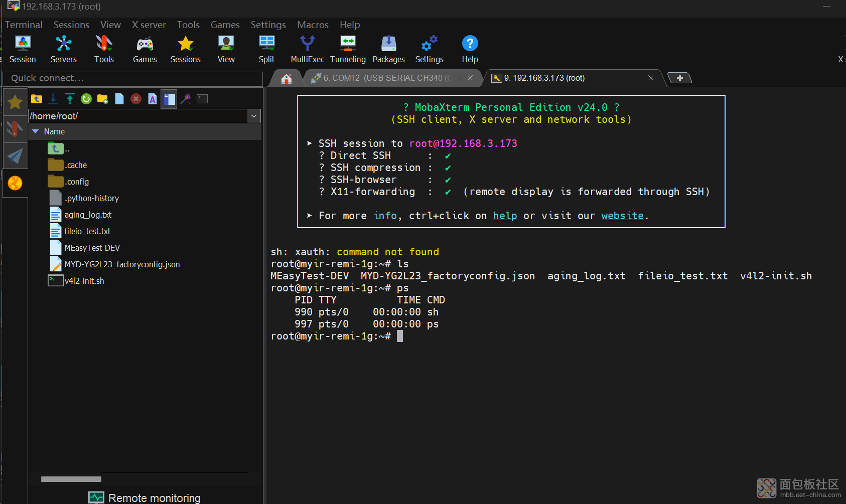
Task: Click the help link in the banner
Action: coord(505,216)
